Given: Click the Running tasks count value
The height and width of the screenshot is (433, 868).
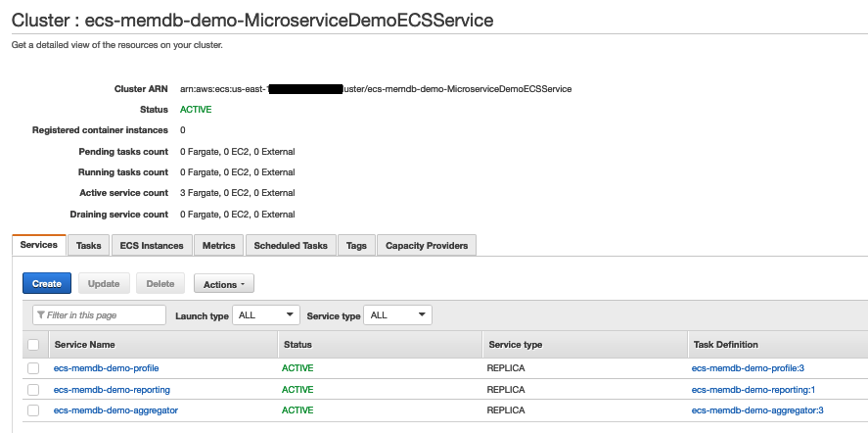Looking at the screenshot, I should pos(238,172).
